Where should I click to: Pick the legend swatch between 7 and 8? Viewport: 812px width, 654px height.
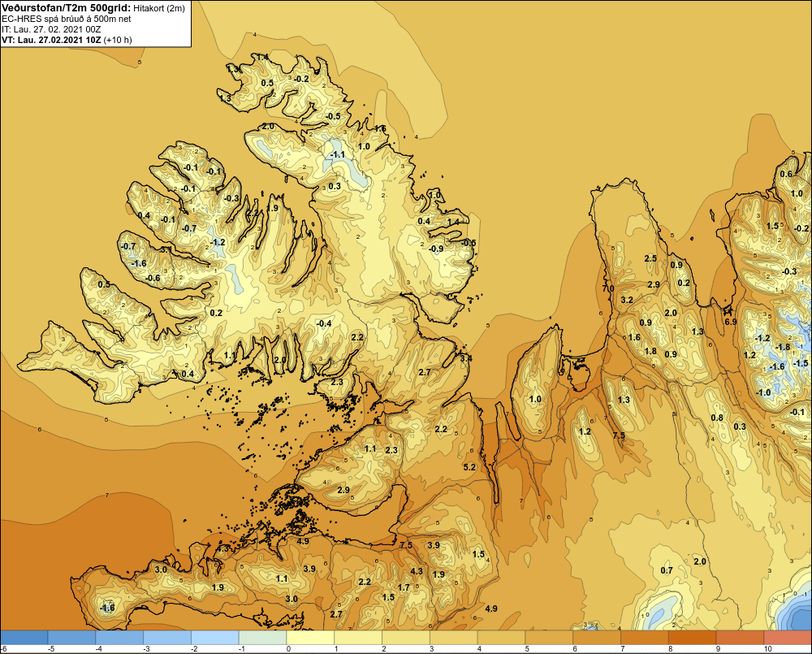point(645,637)
